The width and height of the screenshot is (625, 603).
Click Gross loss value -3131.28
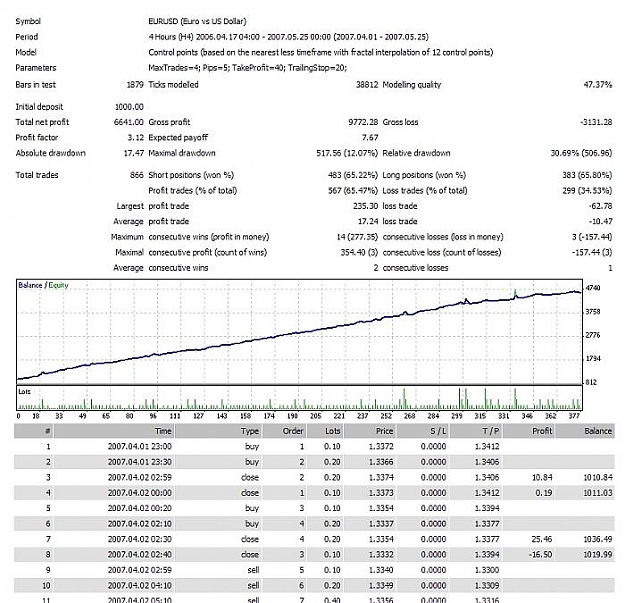[x=596, y=122]
